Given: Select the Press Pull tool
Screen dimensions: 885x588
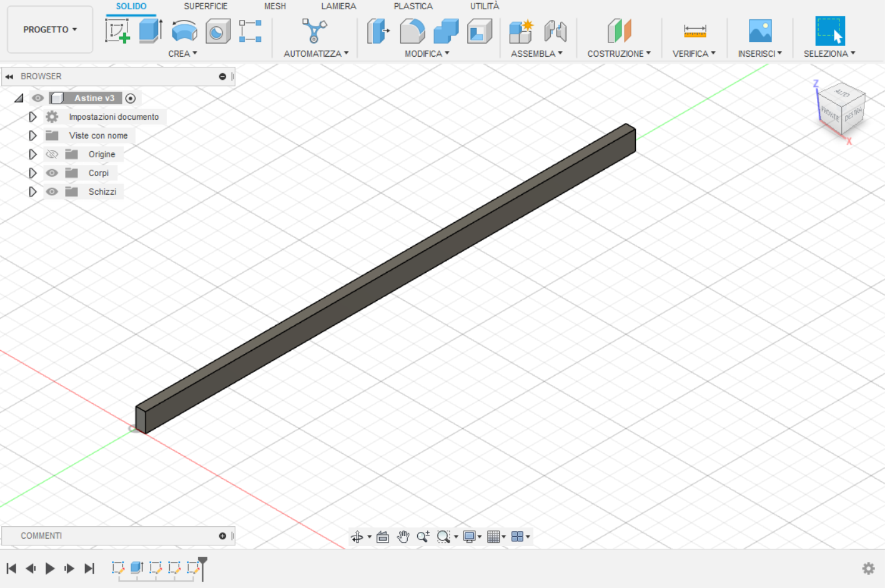Looking at the screenshot, I should coord(378,31).
